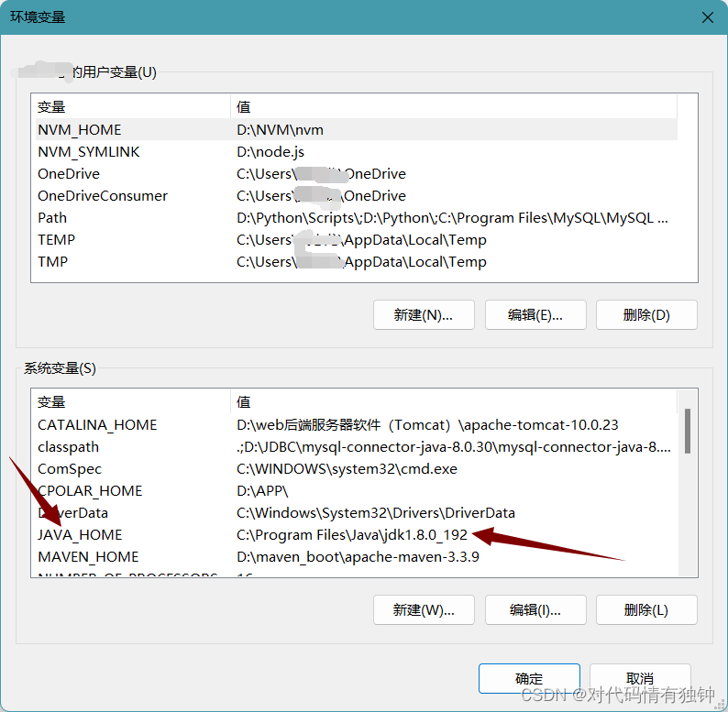Click the Drivers\DriverData value
728x712 pixels.
pos(376,513)
